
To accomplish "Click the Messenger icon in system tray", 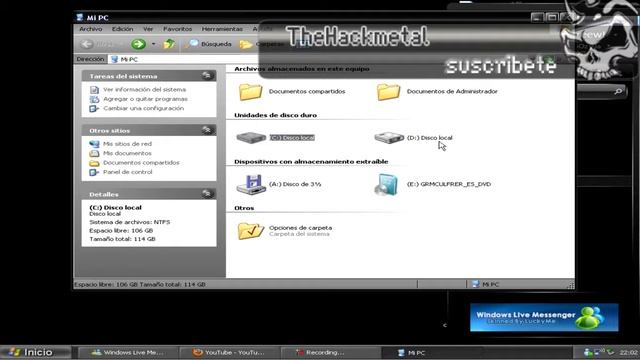I will click(587, 352).
